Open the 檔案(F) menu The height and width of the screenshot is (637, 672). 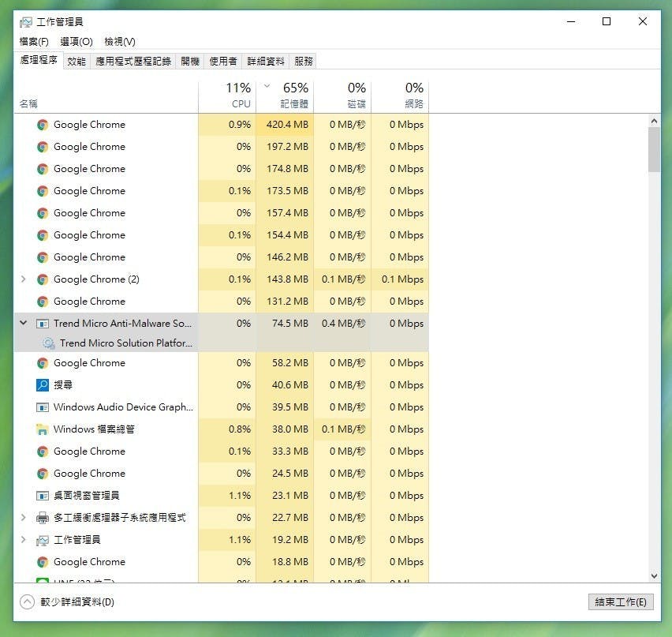(x=34, y=42)
